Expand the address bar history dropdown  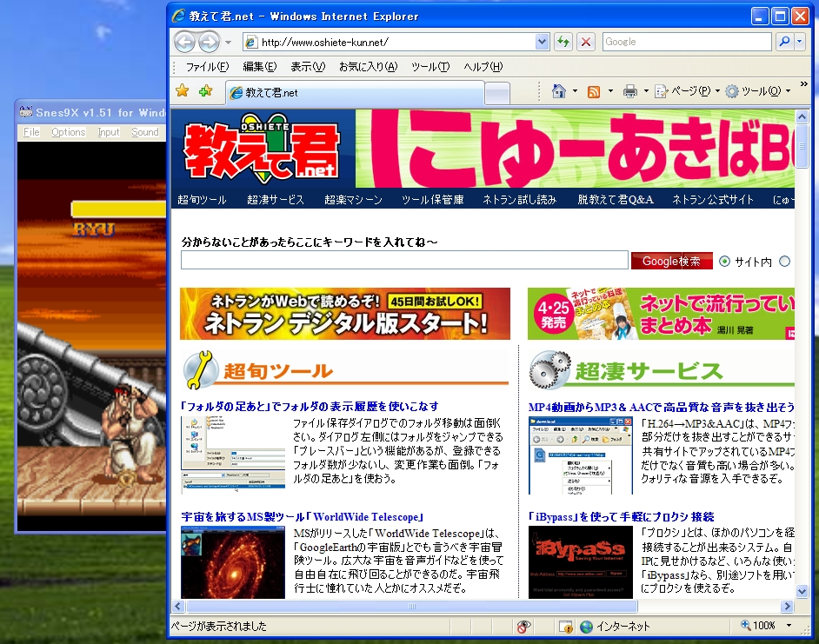[x=542, y=42]
